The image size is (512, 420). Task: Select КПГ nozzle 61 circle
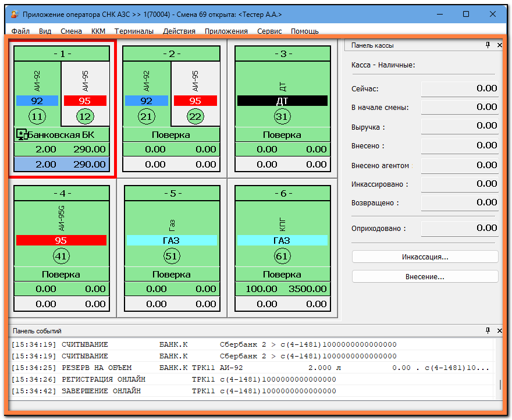point(282,256)
